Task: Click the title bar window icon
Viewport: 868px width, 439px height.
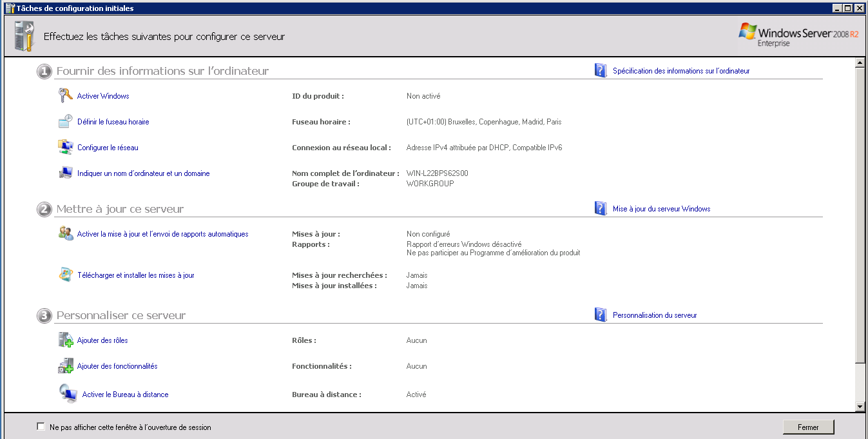Action: (9, 8)
